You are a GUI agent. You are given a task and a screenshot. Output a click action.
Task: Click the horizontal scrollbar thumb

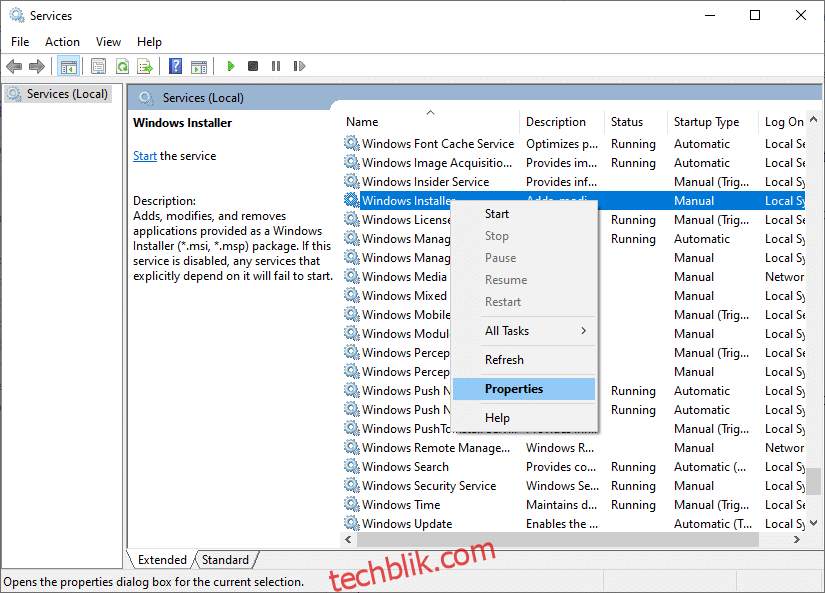[x=558, y=539]
